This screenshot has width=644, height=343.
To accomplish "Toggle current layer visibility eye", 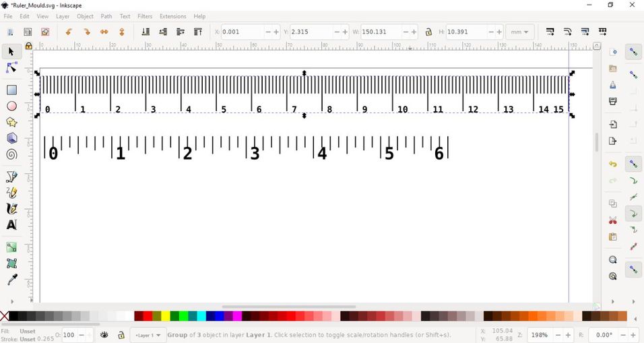I will [104, 335].
